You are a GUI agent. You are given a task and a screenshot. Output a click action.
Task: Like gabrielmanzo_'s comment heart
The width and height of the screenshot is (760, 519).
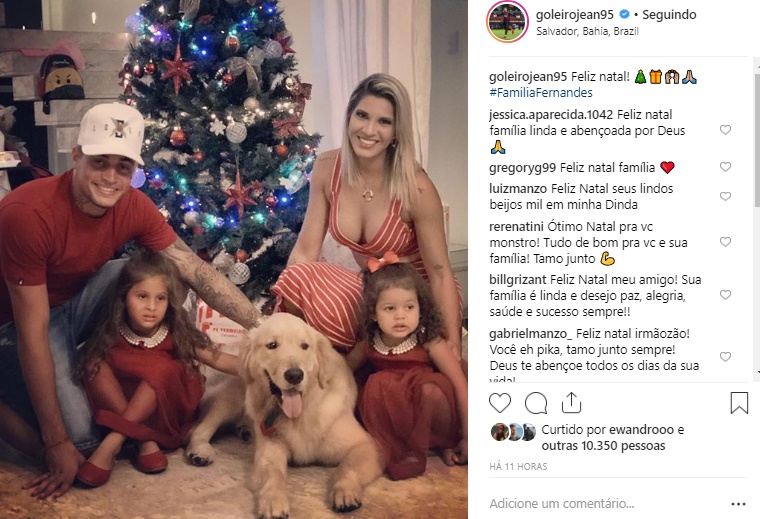pyautogui.click(x=725, y=357)
